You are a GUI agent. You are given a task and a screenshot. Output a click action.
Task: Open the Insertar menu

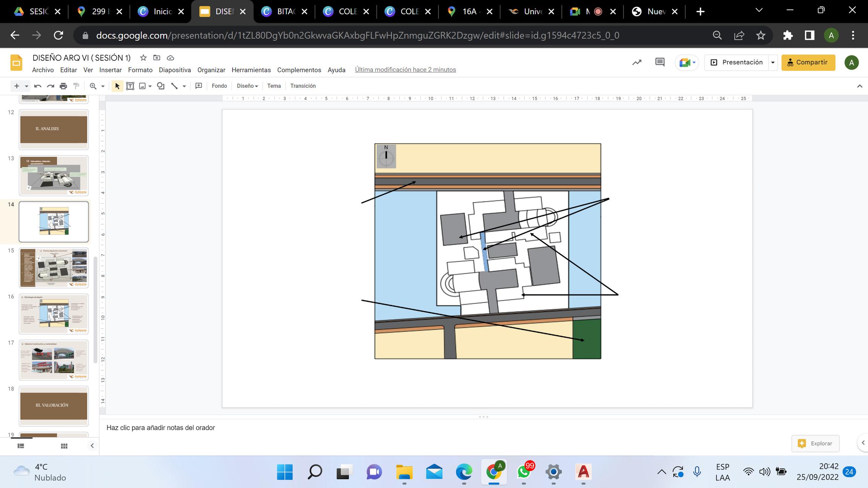[x=110, y=70]
